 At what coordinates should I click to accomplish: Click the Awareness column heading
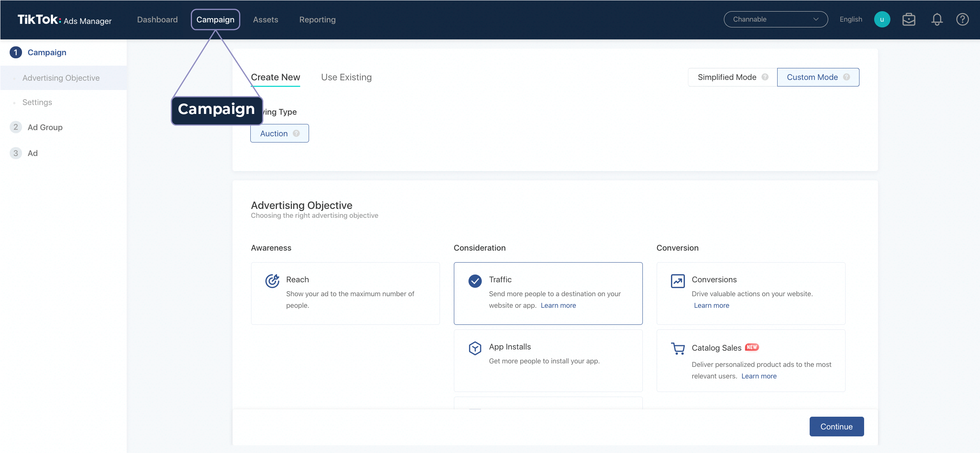271,248
